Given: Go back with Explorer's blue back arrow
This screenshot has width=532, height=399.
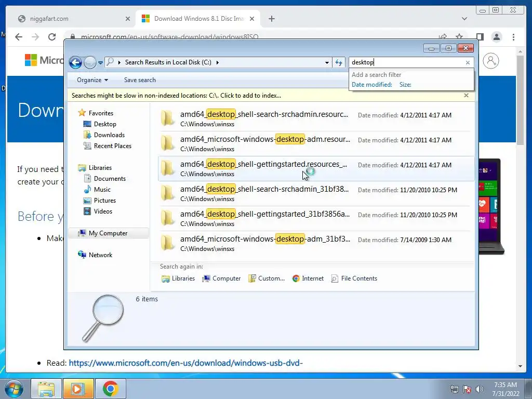Looking at the screenshot, I should pos(75,62).
